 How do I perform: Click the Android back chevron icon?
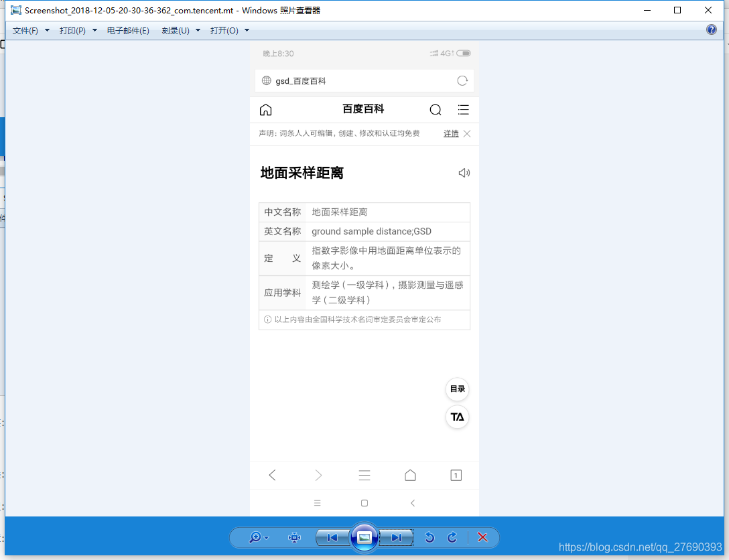412,503
